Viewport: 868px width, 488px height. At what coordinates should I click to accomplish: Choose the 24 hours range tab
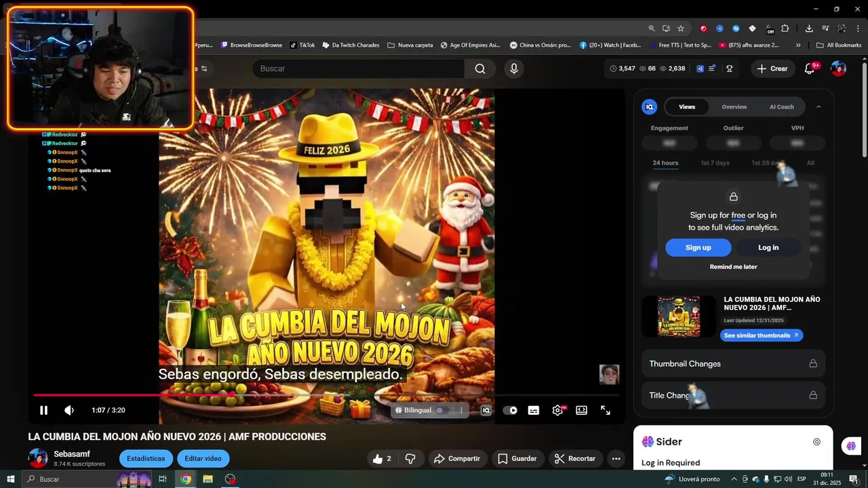pos(665,163)
